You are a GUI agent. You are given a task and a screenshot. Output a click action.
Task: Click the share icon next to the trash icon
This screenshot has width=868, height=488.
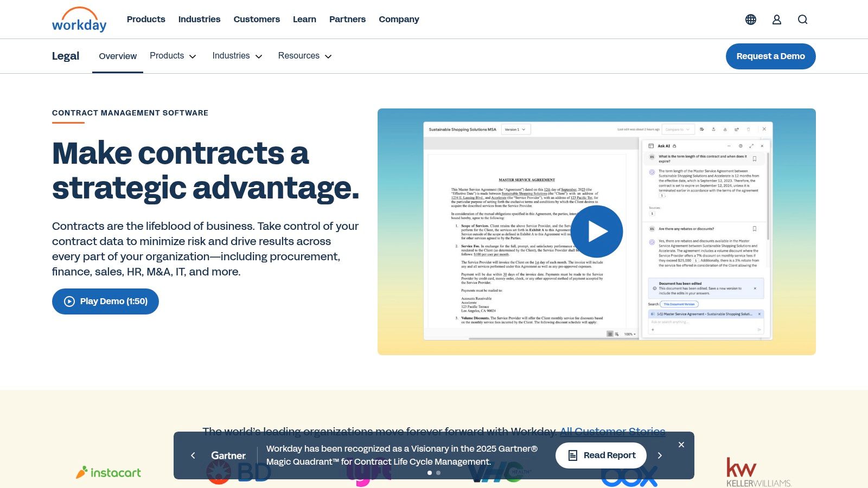coord(737,130)
